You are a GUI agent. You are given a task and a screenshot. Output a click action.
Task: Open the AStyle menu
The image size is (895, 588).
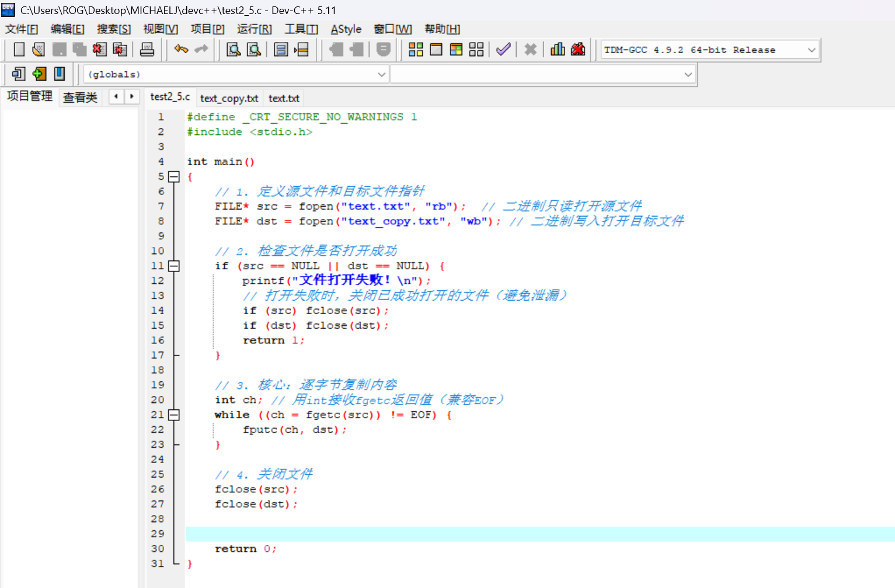346,29
